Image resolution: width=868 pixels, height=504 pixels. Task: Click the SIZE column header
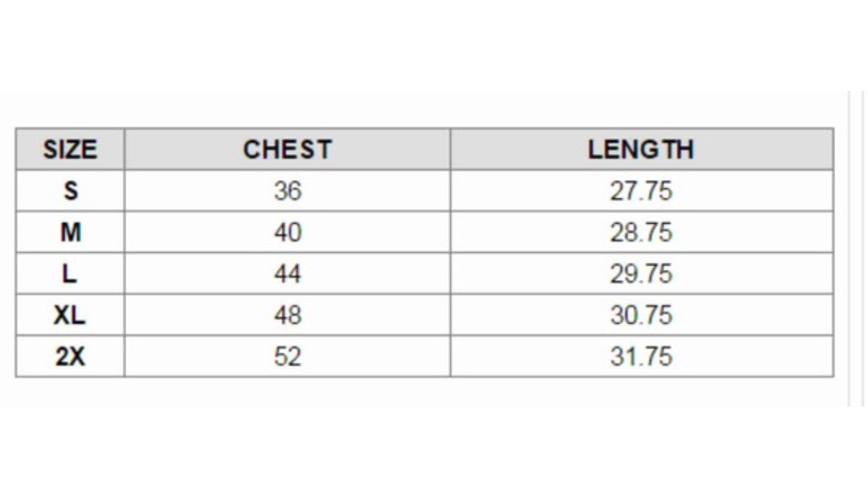[x=70, y=149]
